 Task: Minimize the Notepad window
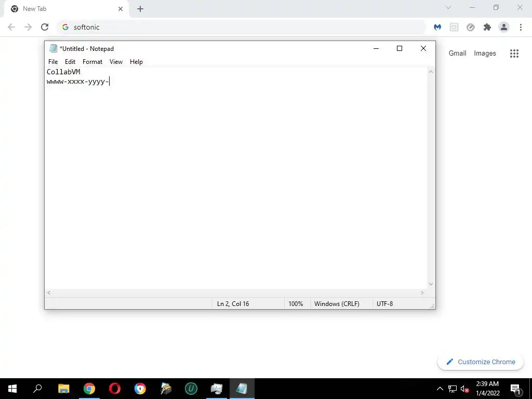point(376,48)
